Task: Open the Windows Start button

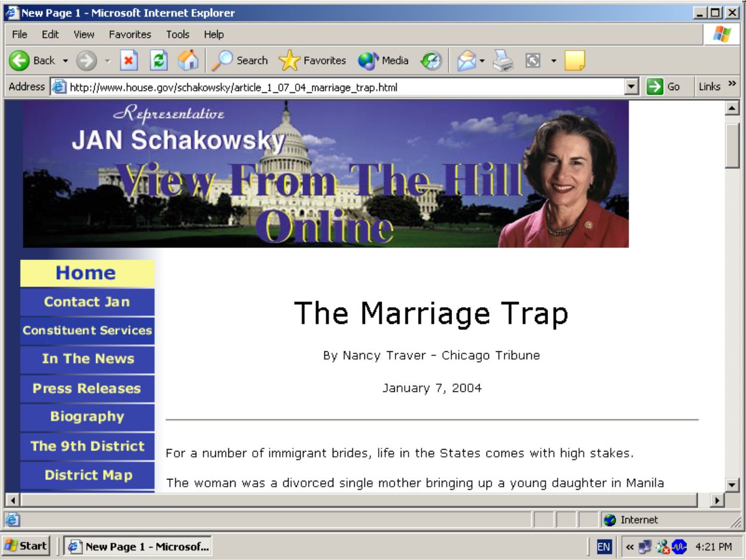Action: [x=26, y=546]
